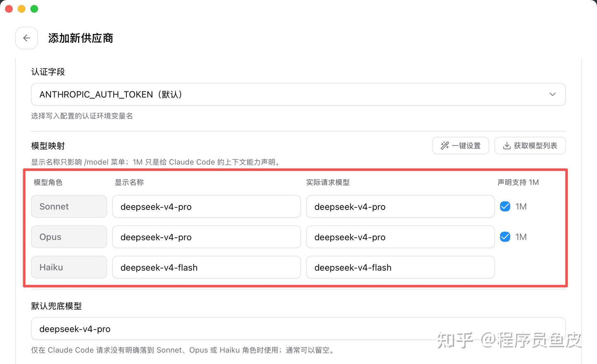Click the 选择写入配置的认证环境变量名 hint text
The width and height of the screenshot is (597, 364).
82,116
